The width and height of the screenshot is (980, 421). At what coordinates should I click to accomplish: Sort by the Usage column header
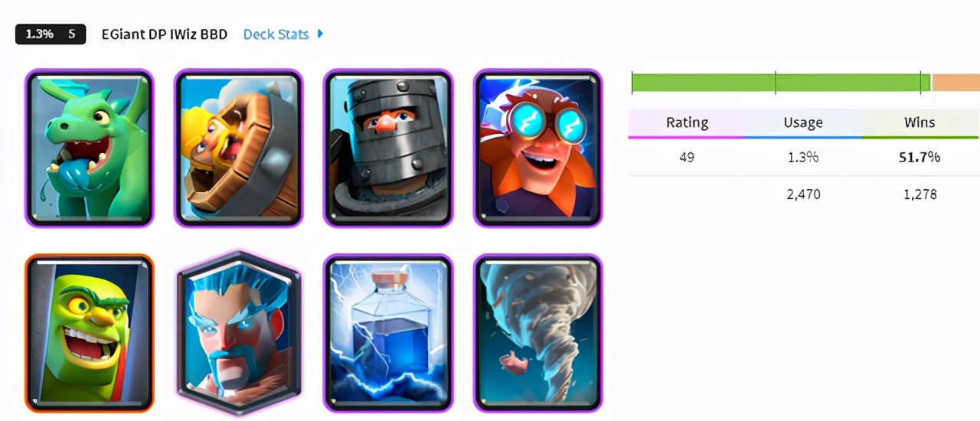(x=803, y=122)
